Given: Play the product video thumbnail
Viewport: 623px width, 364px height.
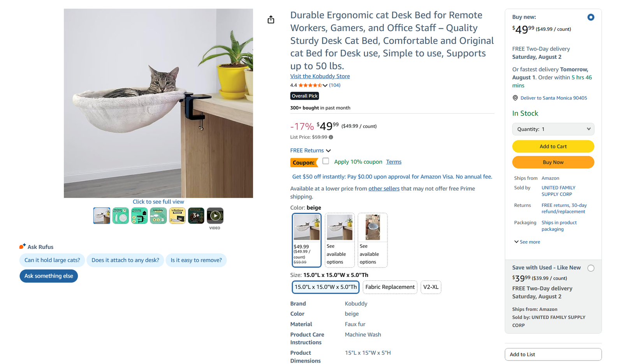Looking at the screenshot, I should click(215, 216).
